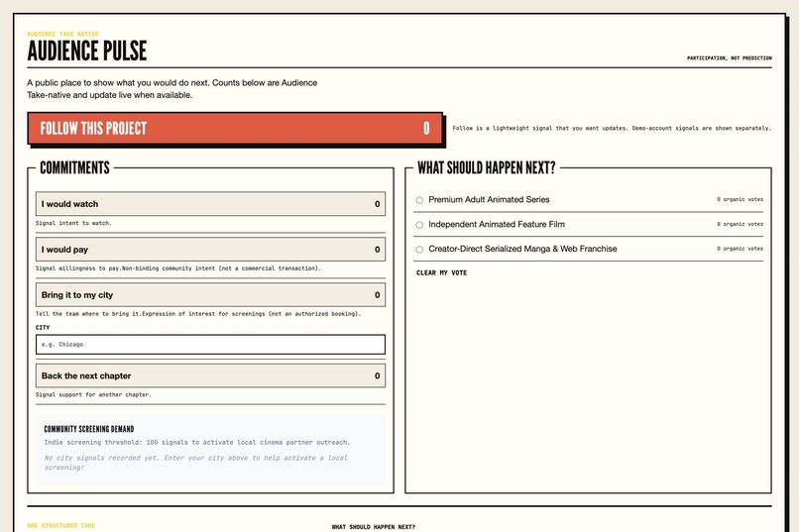Screen dimensions: 799x532
Task: Click the Indie screening threshold text
Action: click(x=197, y=443)
